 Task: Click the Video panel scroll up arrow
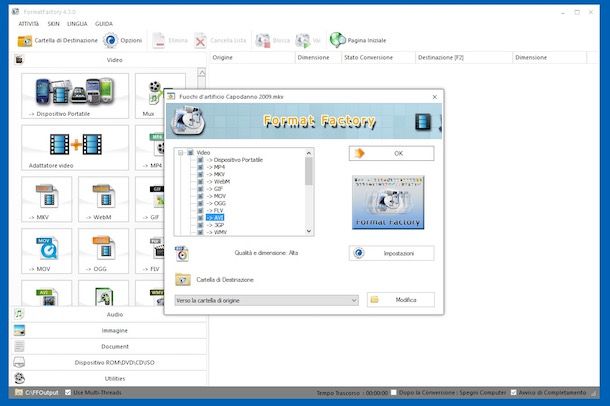click(x=202, y=73)
